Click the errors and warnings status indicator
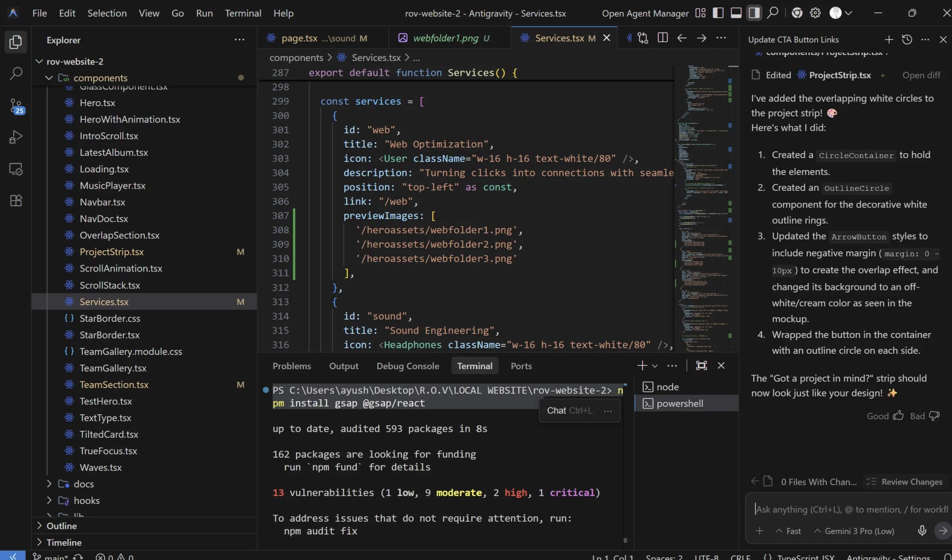This screenshot has height=560, width=952. (115, 557)
